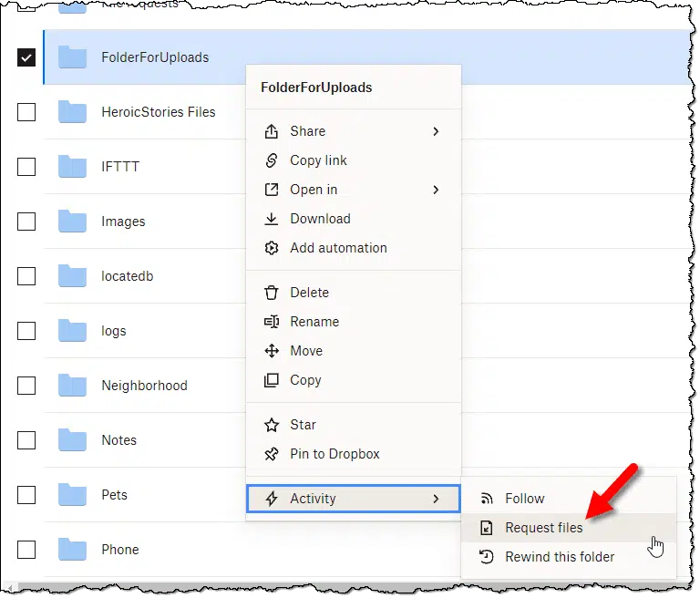The height and width of the screenshot is (598, 700).
Task: Open the HeroicStories Files folder name
Action: [159, 112]
